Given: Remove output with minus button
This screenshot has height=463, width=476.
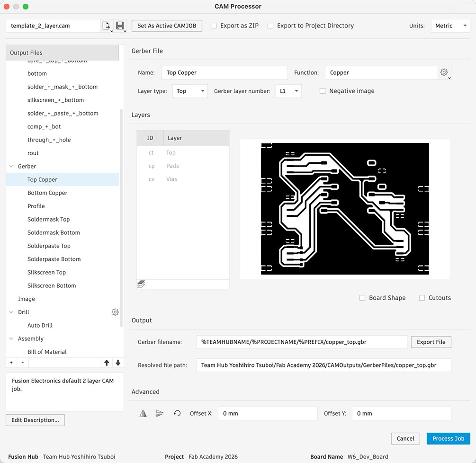Looking at the screenshot, I should (x=23, y=363).
